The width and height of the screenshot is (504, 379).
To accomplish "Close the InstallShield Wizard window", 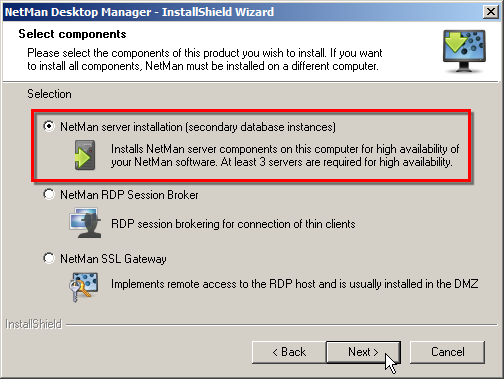I will coord(491,12).
